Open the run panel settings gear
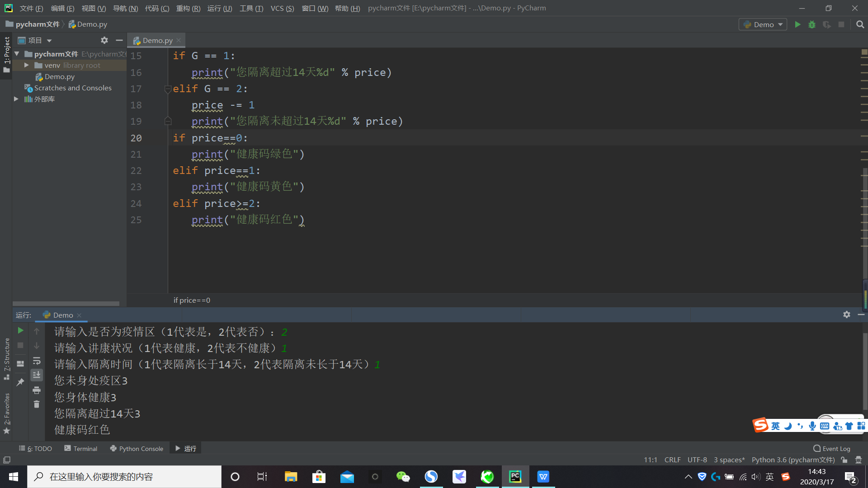868x488 pixels. click(x=847, y=314)
